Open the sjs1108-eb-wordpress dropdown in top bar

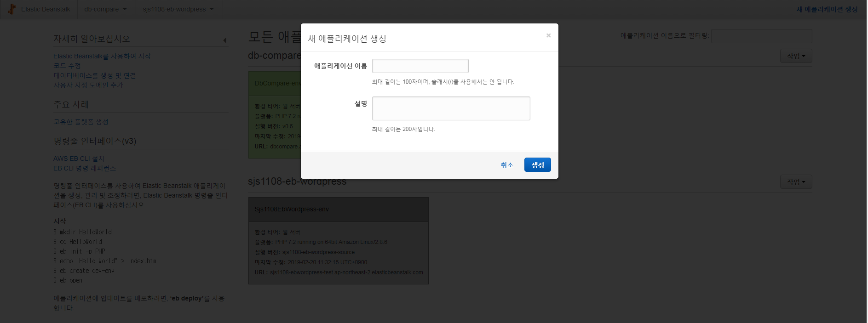178,9
